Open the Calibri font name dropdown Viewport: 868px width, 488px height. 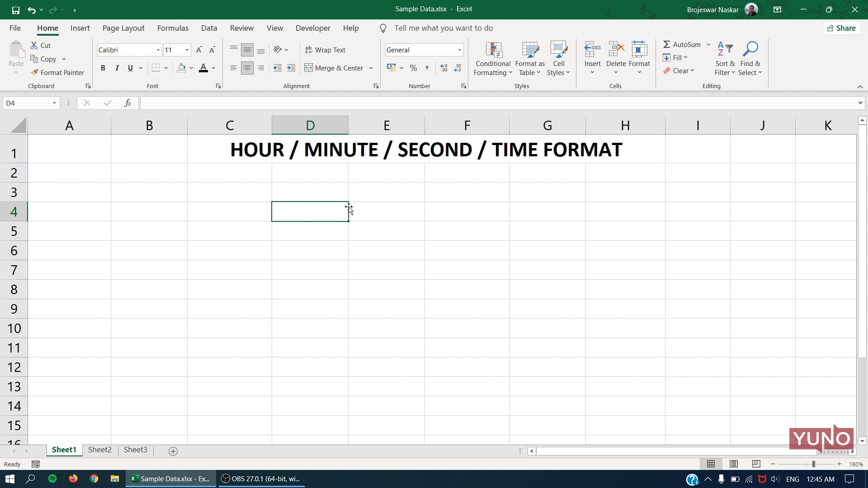158,50
